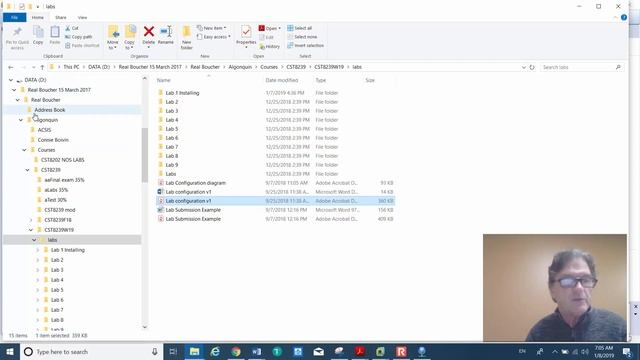The height and width of the screenshot is (360, 640).
Task: Click the Windows Start button
Action: click(x=10, y=351)
